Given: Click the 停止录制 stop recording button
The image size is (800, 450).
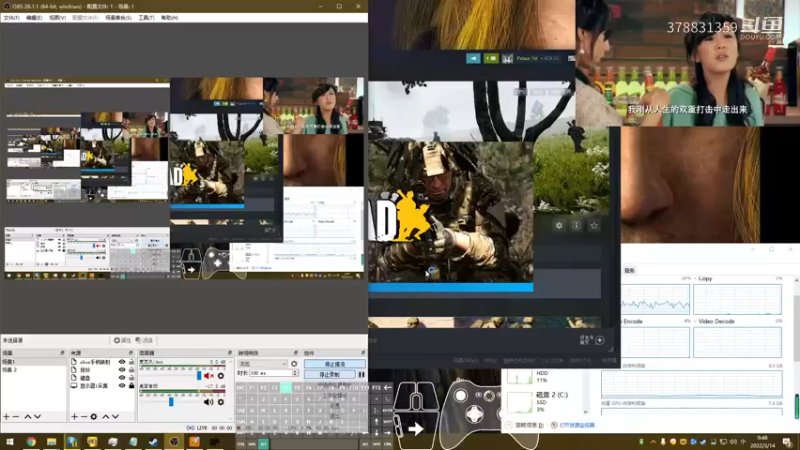Looking at the screenshot, I should pyautogui.click(x=330, y=374).
